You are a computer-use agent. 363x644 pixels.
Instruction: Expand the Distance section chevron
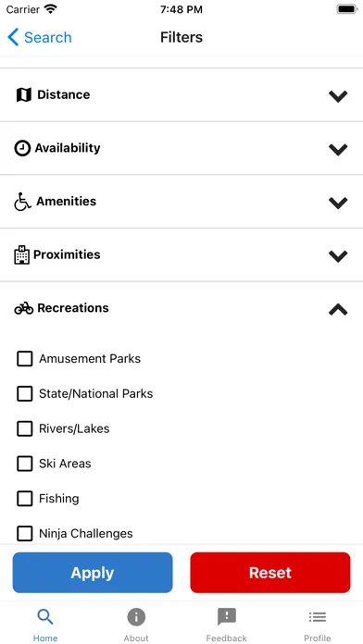[x=338, y=96]
